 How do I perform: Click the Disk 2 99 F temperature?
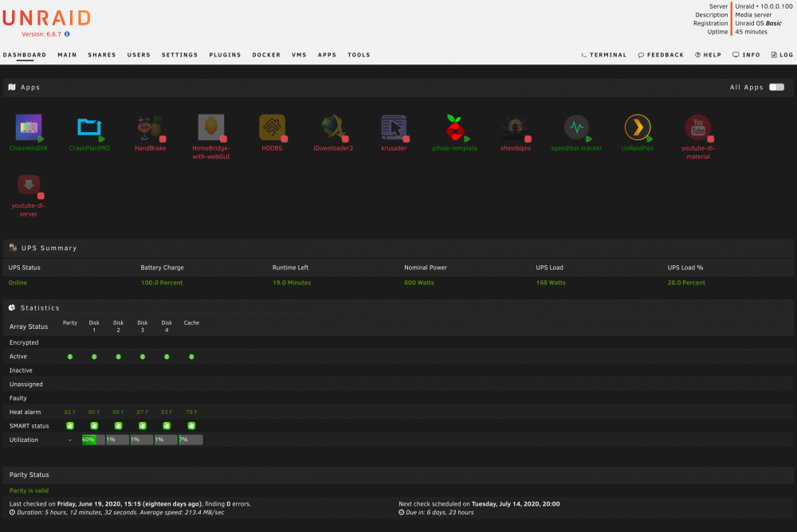pos(119,412)
